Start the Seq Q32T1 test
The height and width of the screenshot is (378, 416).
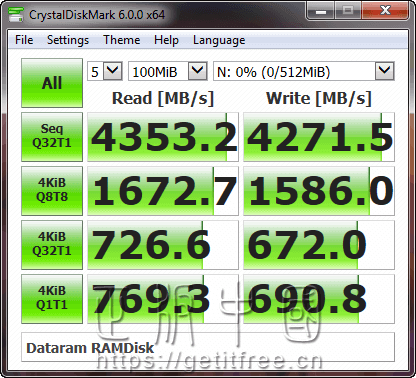tap(52, 137)
